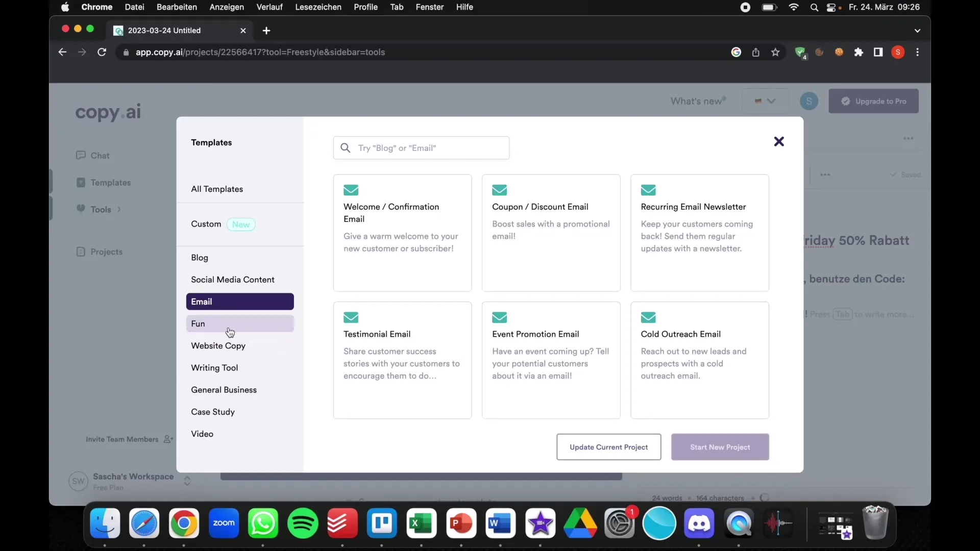Click the Event Promotion Email template icon
980x551 pixels.
tap(499, 317)
